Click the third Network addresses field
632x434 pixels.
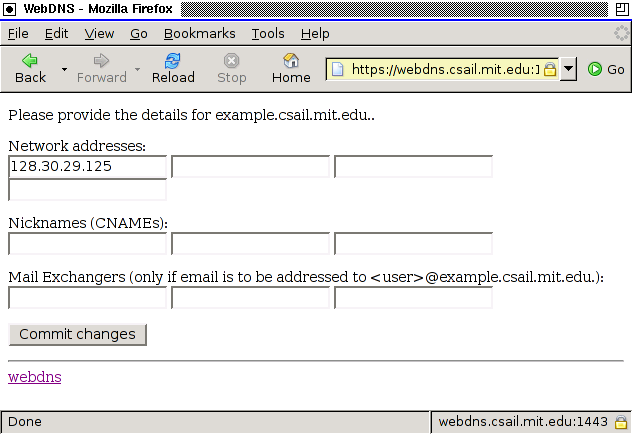[414, 166]
